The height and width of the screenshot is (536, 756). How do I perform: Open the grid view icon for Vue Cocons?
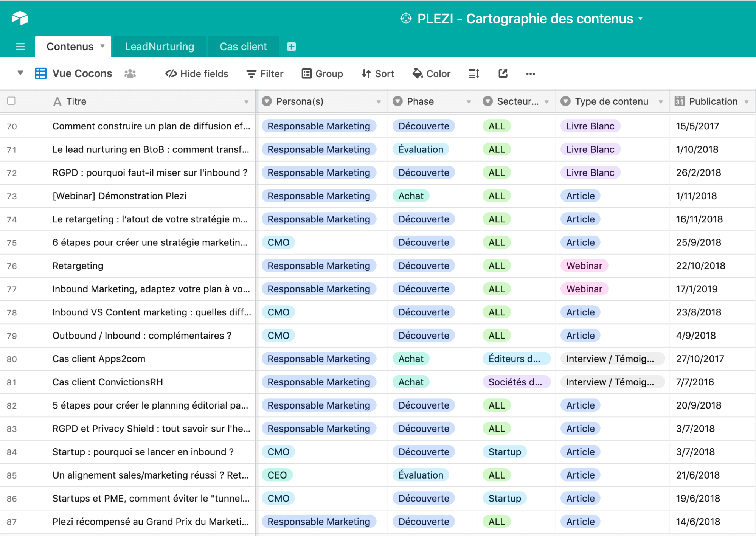click(x=40, y=73)
